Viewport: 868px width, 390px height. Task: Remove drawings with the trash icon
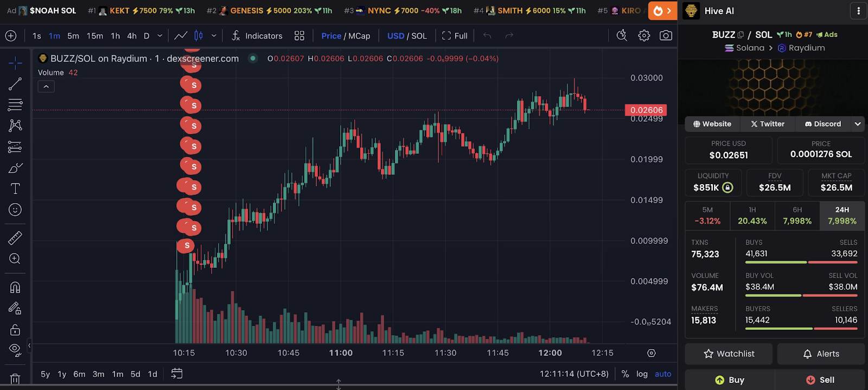point(15,379)
